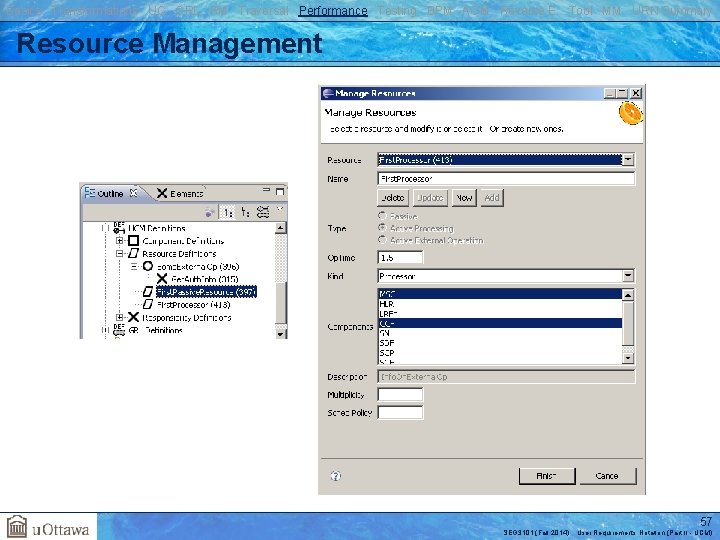Click the uOttawa building logo
Viewport: 720px width, 540px height.
[x=17, y=526]
